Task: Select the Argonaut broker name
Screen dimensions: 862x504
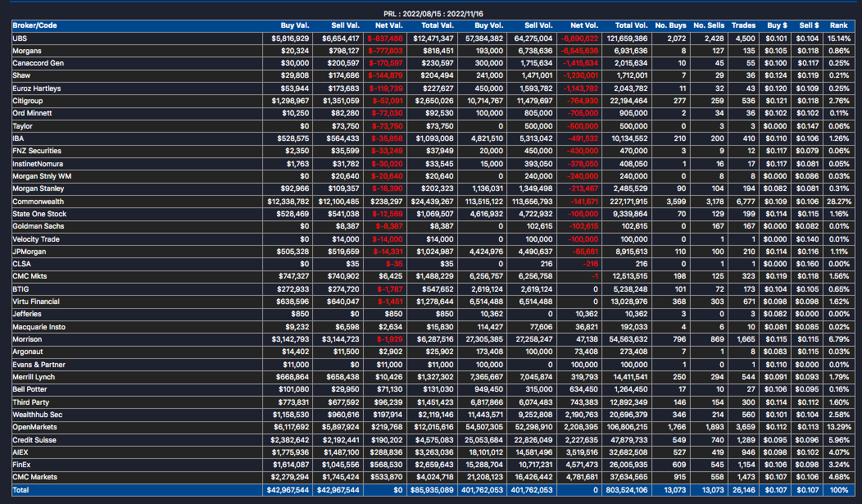Action: pos(28,352)
